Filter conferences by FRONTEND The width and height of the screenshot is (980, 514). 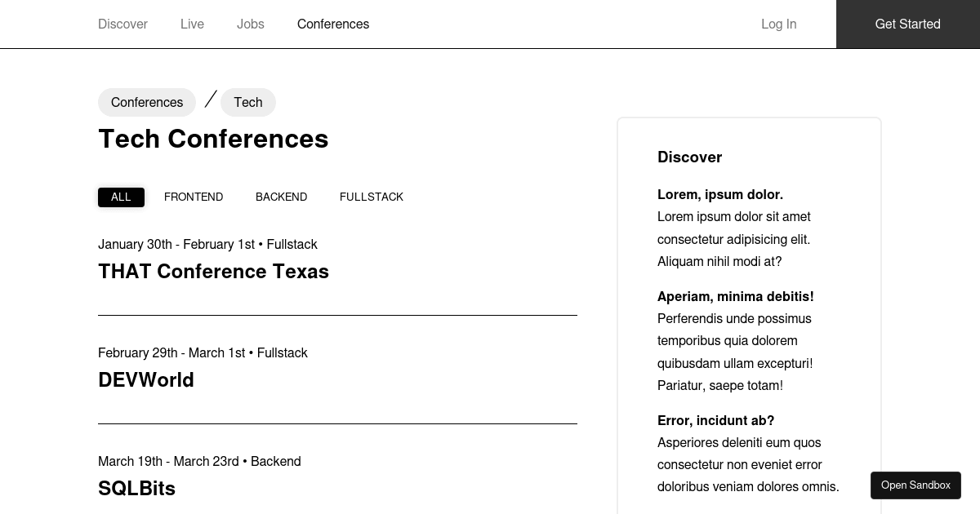[194, 197]
